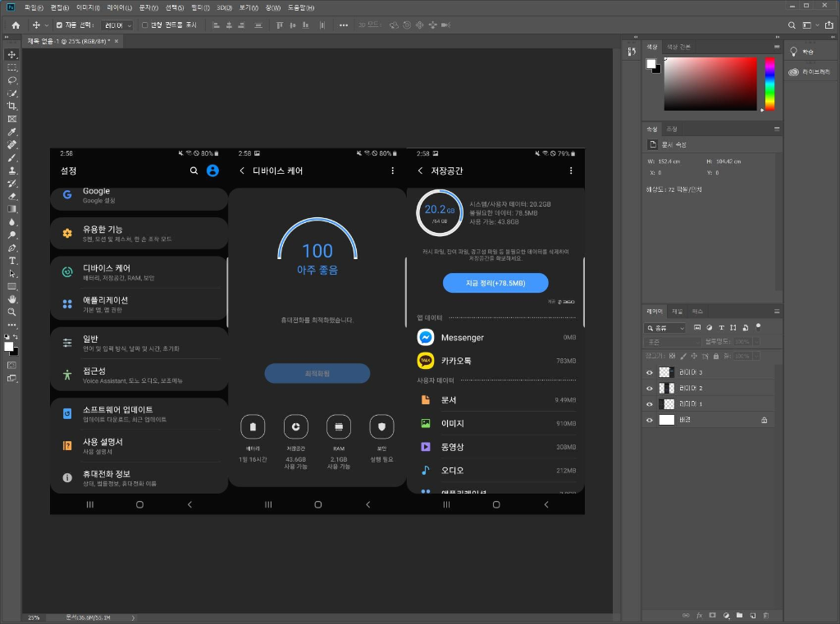Open the auto-select 레이어 dropdown
Screen dimensions: 840x624
point(116,25)
